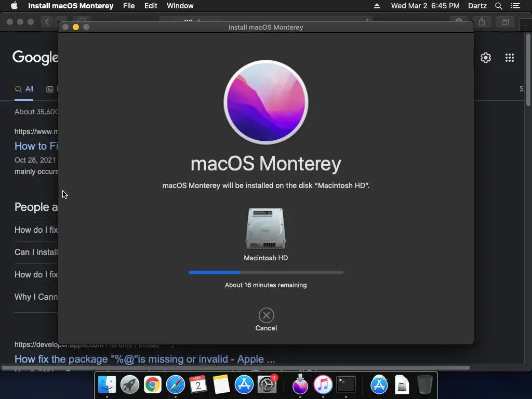Click the Safari back navigation button
Image resolution: width=532 pixels, height=399 pixels.
[x=47, y=22]
